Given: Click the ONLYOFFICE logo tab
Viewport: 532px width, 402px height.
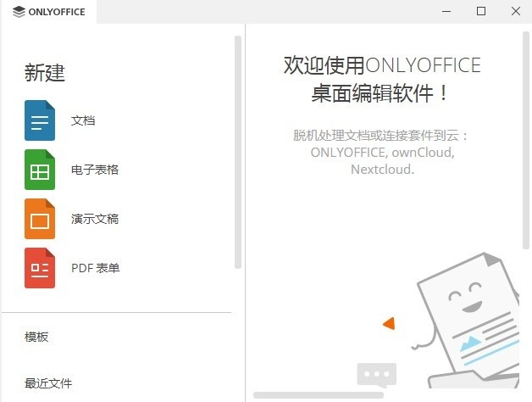Looking at the screenshot, I should pyautogui.click(x=49, y=12).
